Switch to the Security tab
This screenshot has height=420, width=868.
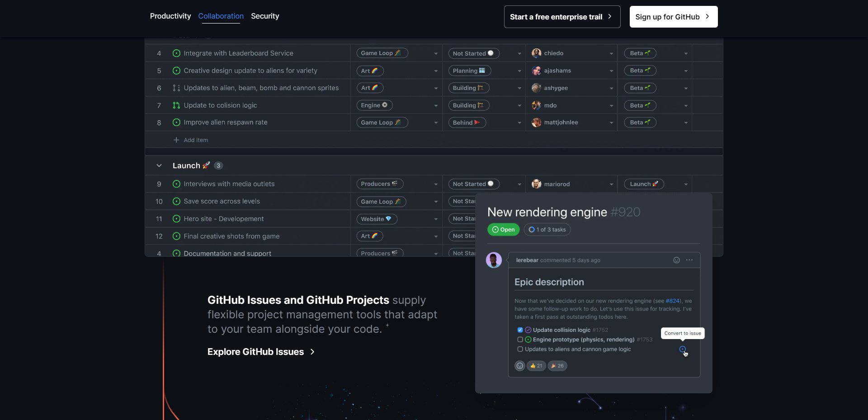[265, 16]
